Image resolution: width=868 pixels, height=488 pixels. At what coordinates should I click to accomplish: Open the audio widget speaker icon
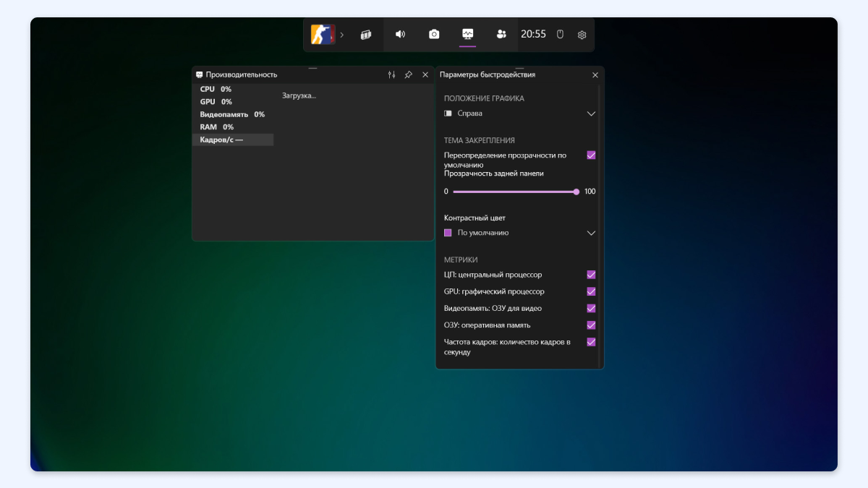(x=400, y=34)
